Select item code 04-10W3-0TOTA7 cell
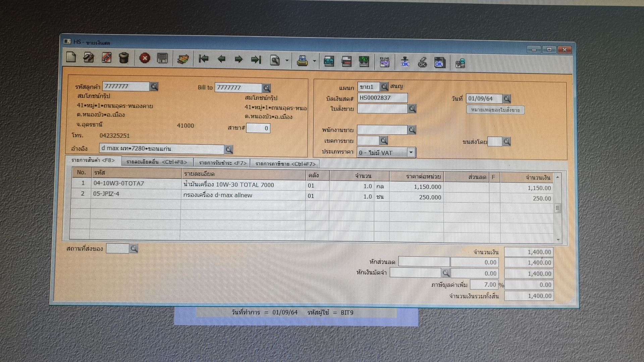Image resolution: width=644 pixels, height=362 pixels. (136, 183)
